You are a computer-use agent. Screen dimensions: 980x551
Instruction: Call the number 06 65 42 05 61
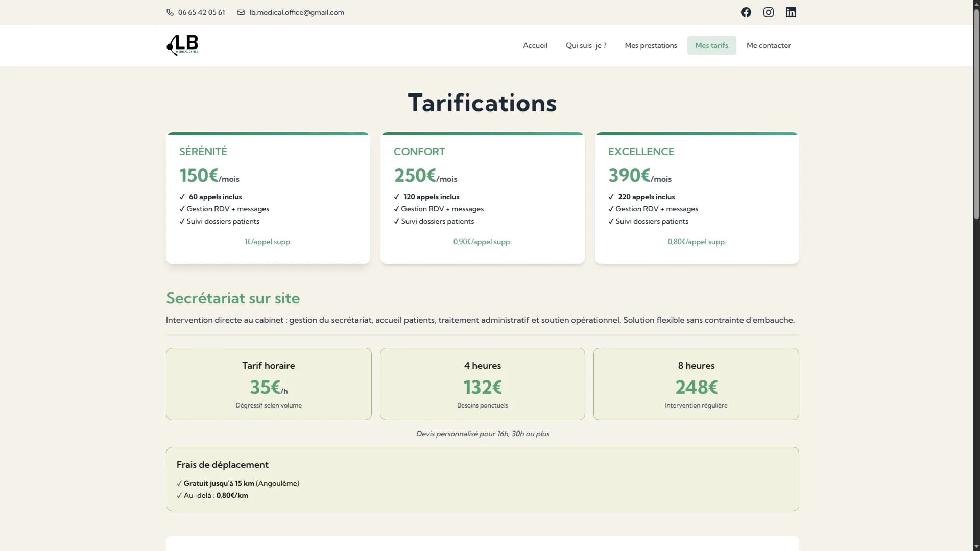201,12
